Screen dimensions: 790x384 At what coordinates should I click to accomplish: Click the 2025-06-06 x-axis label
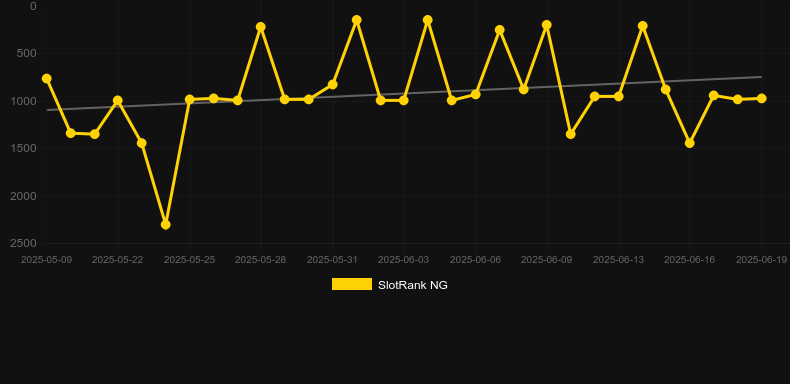coord(476,260)
